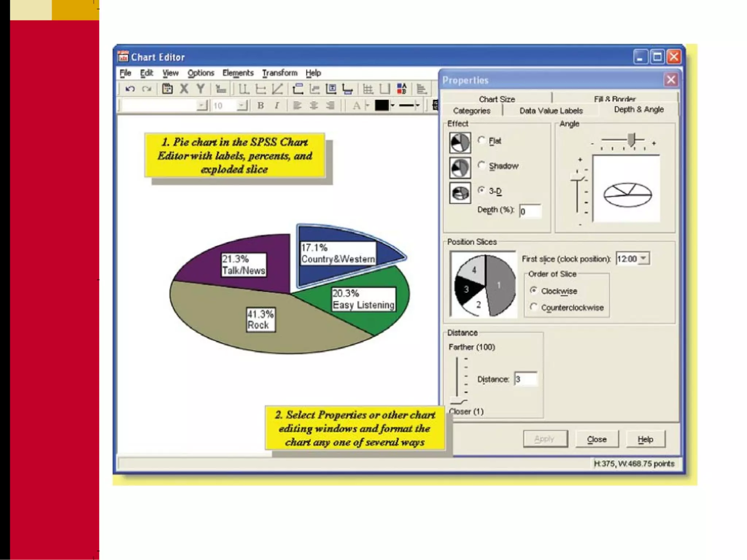
Task: Click the Y axis select icon
Action: click(x=201, y=89)
